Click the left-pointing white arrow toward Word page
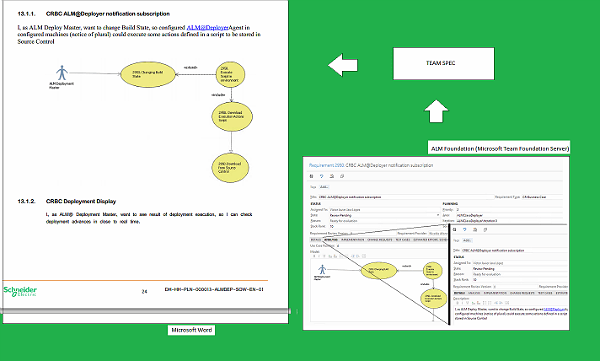This screenshot has width=600, height=361. [x=343, y=65]
